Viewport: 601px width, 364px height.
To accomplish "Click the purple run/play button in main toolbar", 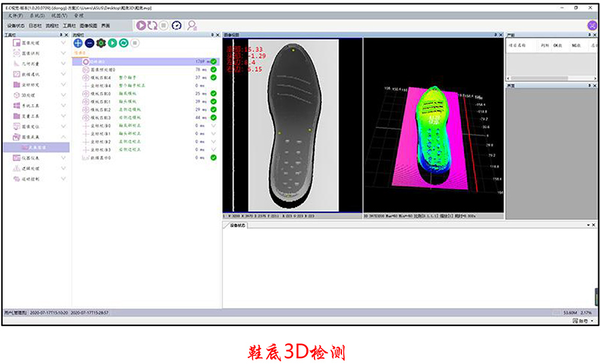I will coord(141,25).
